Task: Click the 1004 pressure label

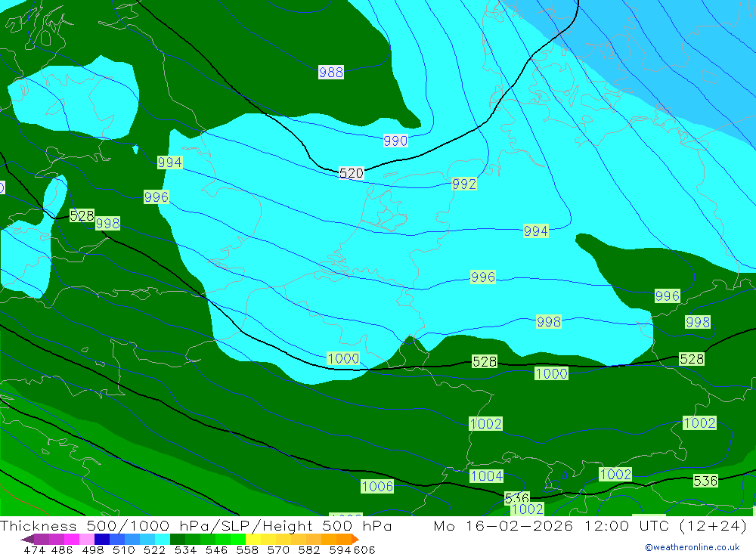Action: click(486, 476)
